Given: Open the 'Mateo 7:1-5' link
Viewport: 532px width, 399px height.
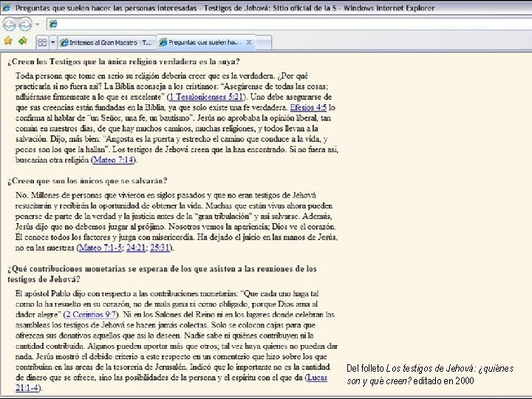Looking at the screenshot, I should [x=100, y=248].
